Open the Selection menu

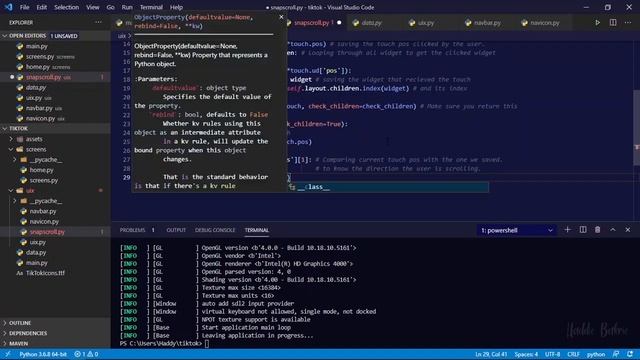pyautogui.click(x=66, y=7)
